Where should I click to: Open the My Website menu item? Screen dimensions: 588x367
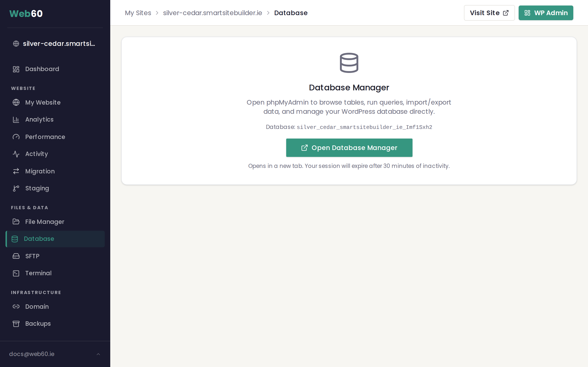pyautogui.click(x=43, y=103)
